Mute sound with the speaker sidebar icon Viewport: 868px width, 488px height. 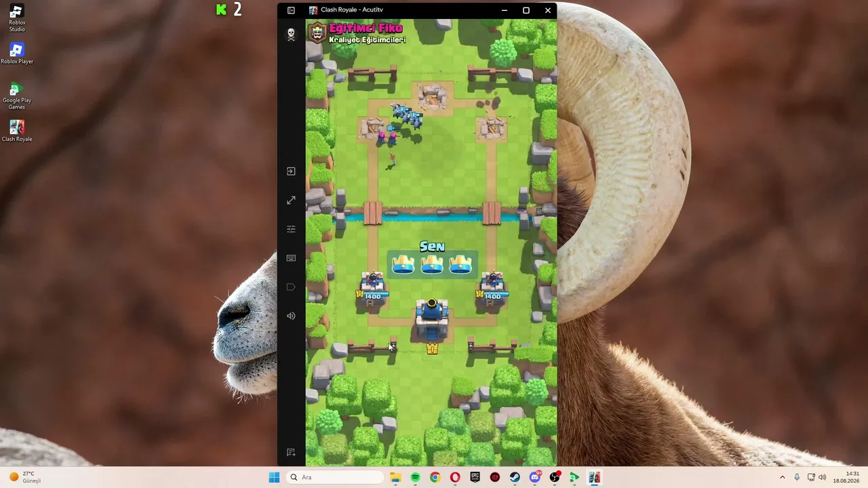(291, 316)
